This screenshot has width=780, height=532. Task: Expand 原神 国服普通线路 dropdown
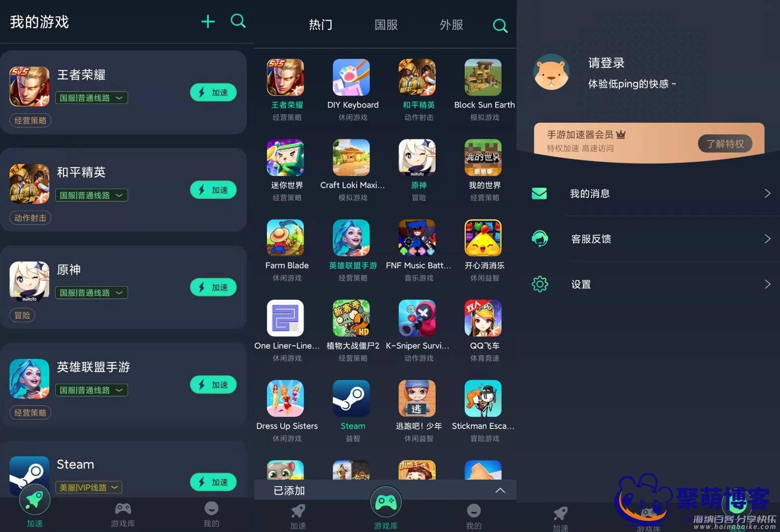point(92,293)
